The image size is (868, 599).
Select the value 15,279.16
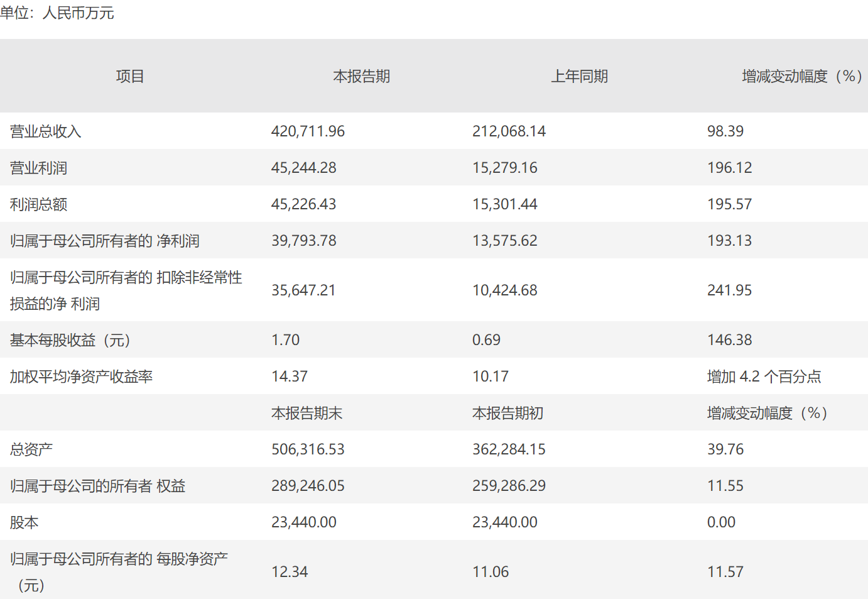[504, 168]
